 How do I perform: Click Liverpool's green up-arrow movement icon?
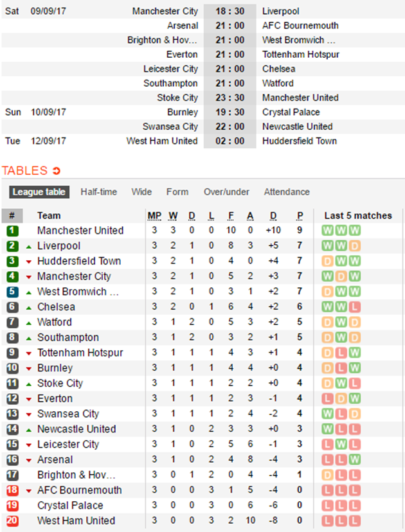coord(28,246)
